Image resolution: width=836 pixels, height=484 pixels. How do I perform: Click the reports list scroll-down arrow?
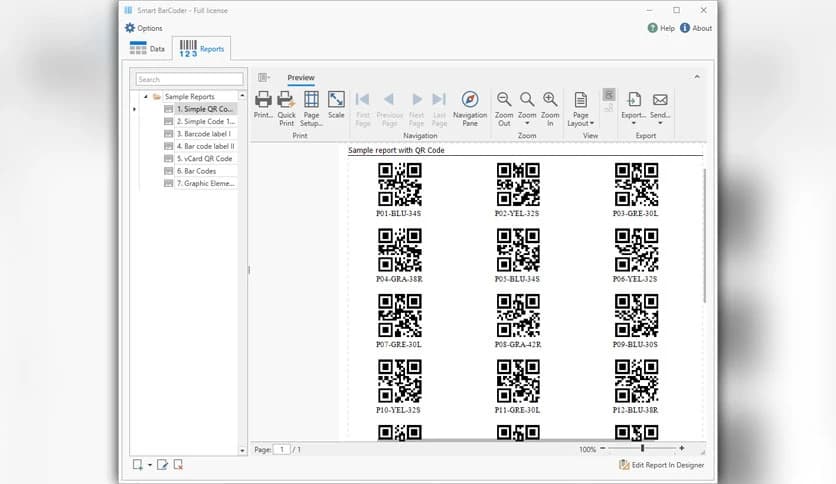click(242, 450)
